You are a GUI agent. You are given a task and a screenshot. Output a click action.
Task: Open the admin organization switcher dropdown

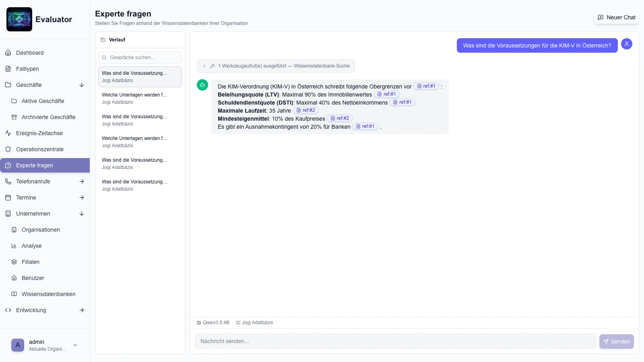pos(75,345)
